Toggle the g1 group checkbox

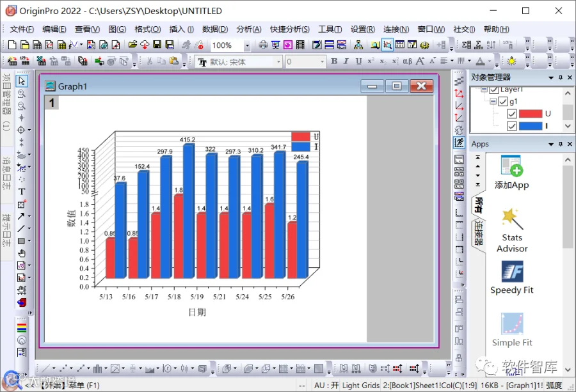[x=503, y=101]
